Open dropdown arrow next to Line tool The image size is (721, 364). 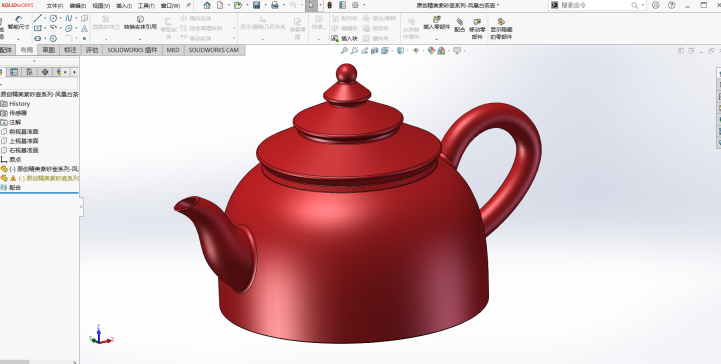(45, 18)
